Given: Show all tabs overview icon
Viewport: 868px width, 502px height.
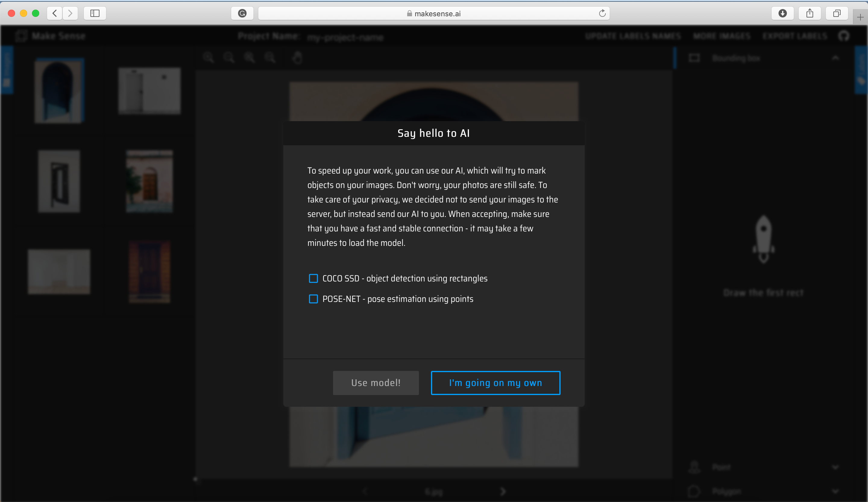Looking at the screenshot, I should (837, 14).
